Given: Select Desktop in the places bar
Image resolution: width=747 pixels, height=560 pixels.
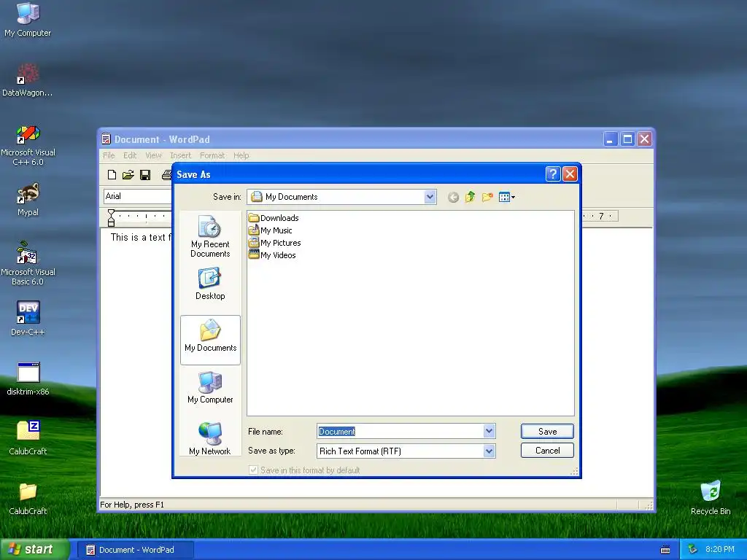Looking at the screenshot, I should pyautogui.click(x=210, y=284).
